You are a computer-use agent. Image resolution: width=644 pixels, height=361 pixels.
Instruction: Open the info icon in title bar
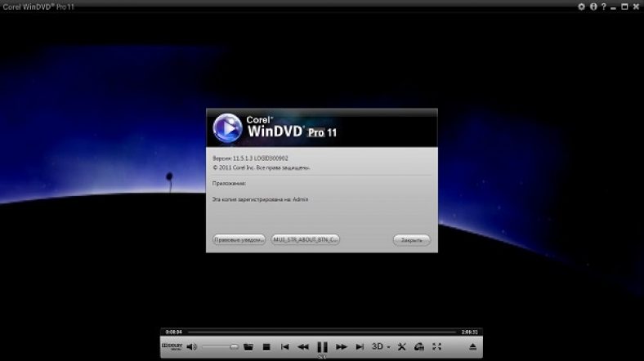click(593, 7)
